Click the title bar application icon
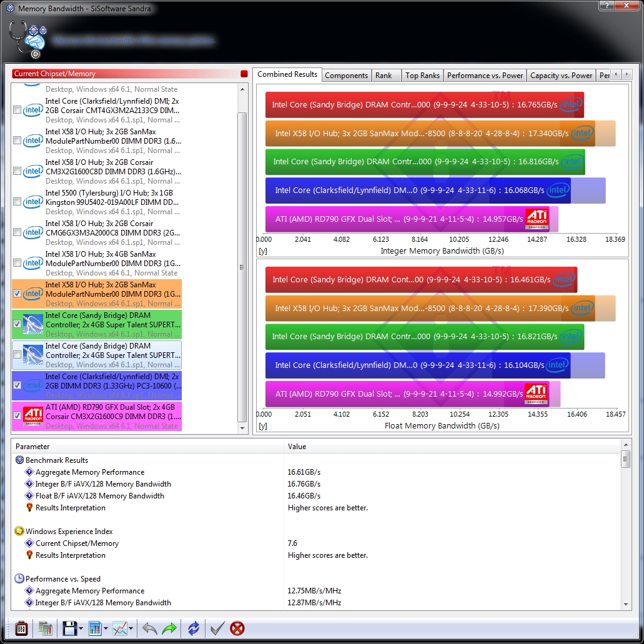The image size is (644, 644). pos(10,8)
